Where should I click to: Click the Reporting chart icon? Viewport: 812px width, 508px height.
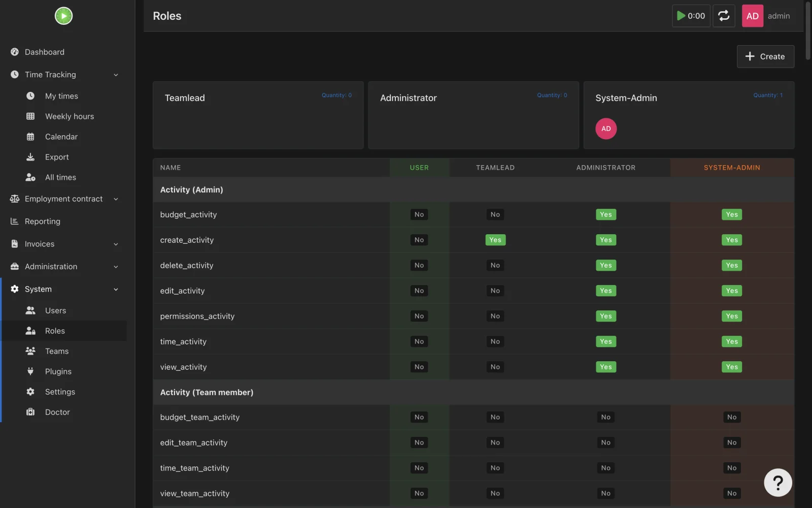tap(15, 221)
